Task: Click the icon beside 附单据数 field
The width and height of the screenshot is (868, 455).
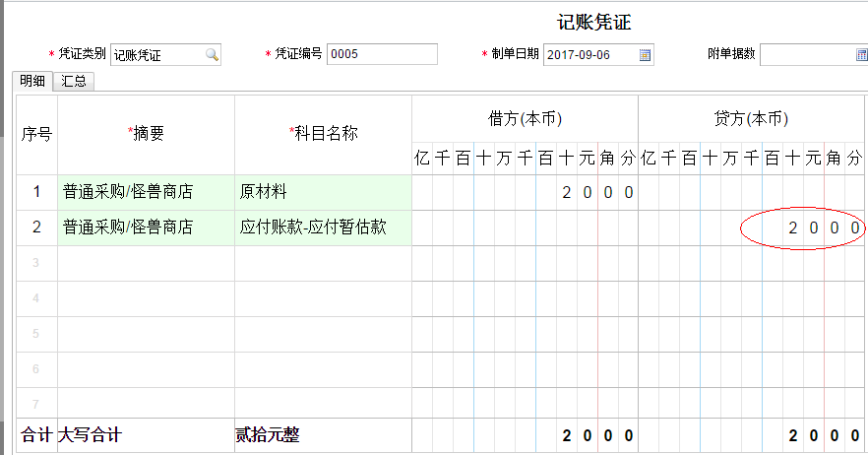Action: (x=860, y=55)
